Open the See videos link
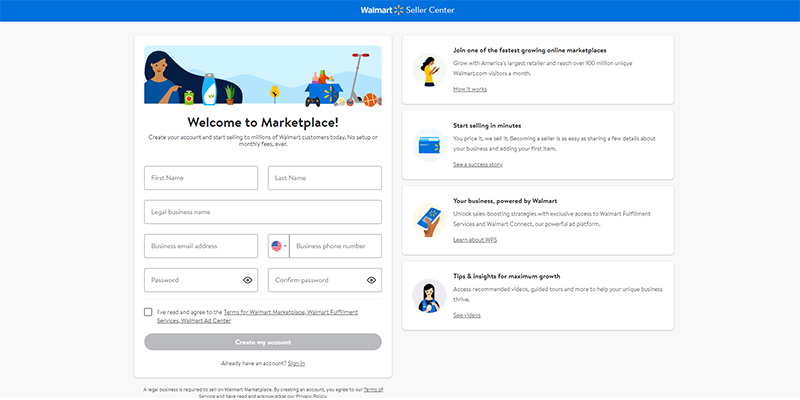Screen dimensions: 800x400 466,315
